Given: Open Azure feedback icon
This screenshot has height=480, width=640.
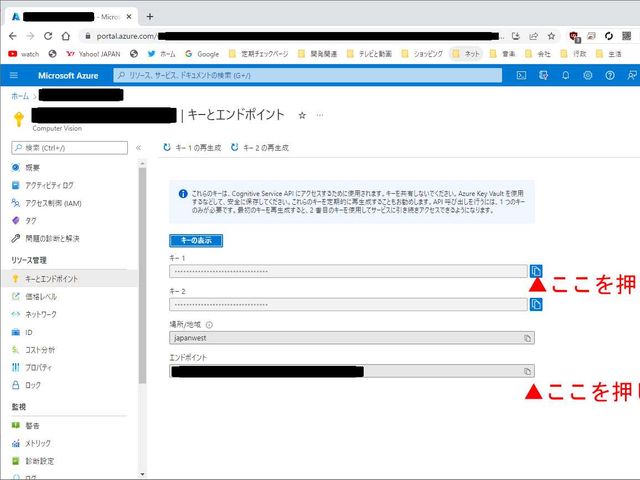Looking at the screenshot, I should coord(631,75).
